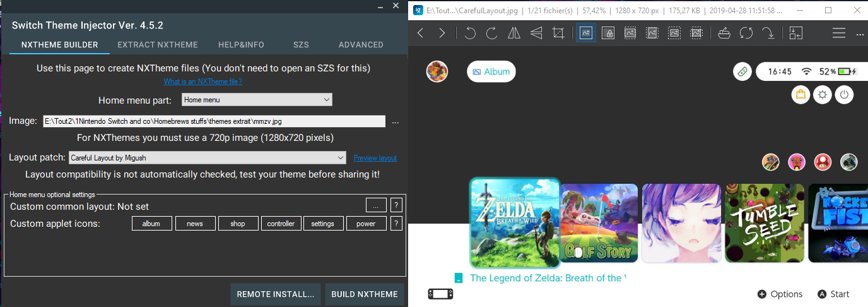
Task: Rotate image counterclockwise in viewer toolbar
Action: click(470, 33)
